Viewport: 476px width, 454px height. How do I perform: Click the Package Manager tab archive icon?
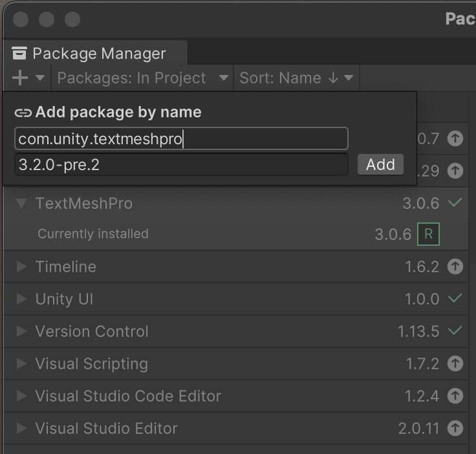[19, 53]
